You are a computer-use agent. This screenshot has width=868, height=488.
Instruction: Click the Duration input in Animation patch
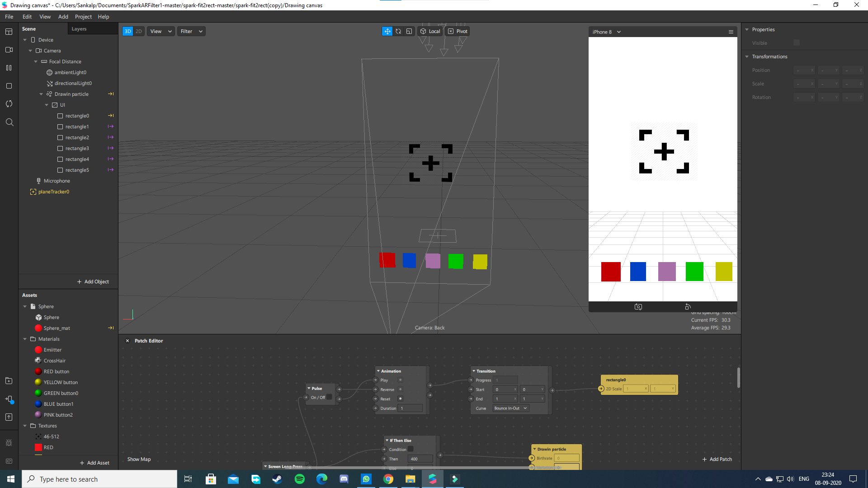[410, 408]
